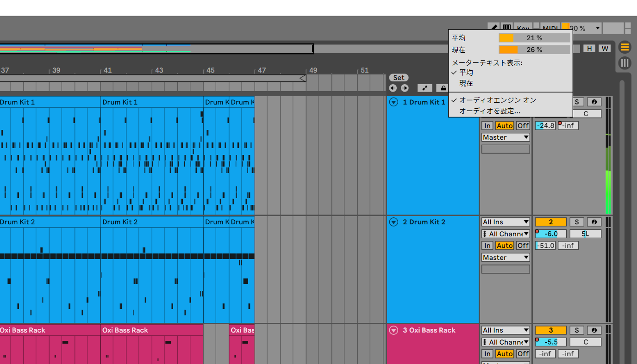Click bar 45 on the timeline ruler
The image size is (637, 364).
[x=210, y=70]
